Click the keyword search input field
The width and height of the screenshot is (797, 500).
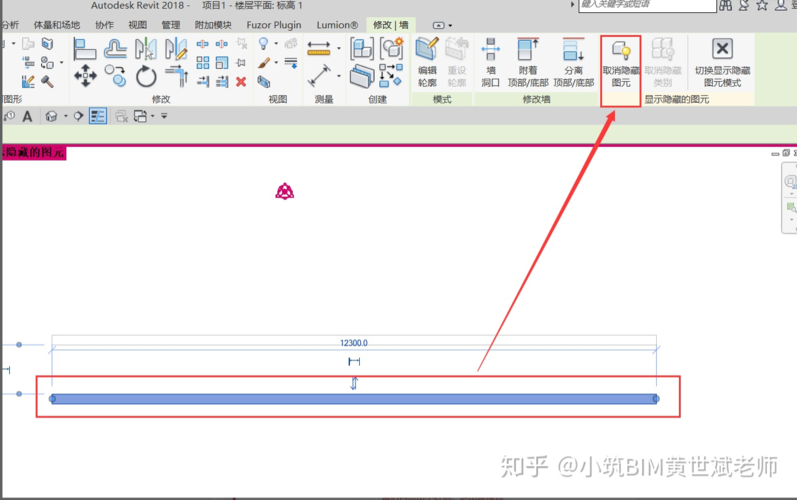[647, 5]
